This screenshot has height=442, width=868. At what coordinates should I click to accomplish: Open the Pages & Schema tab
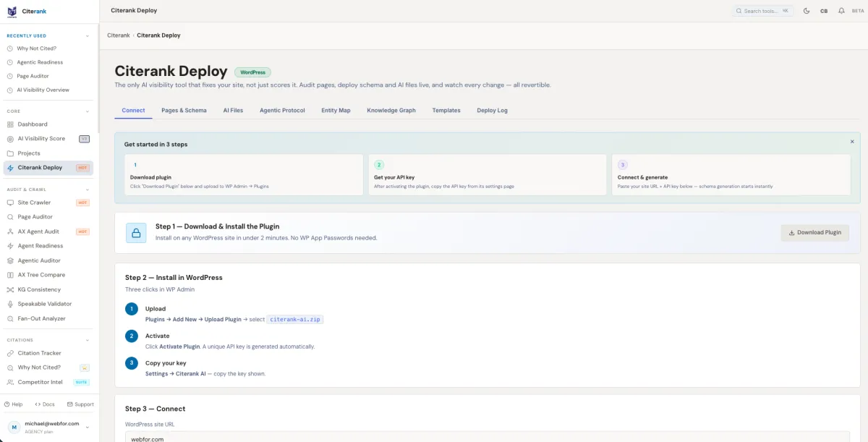(x=184, y=111)
